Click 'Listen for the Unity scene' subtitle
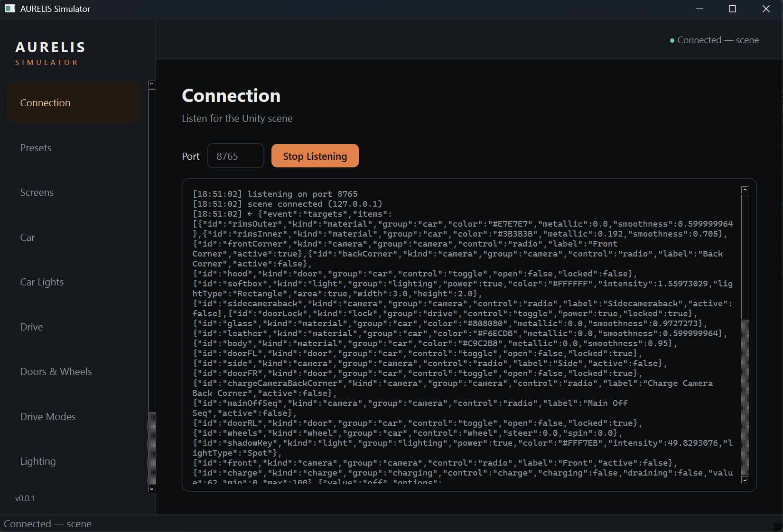Screen dimensions: 783x532 [x=237, y=118]
